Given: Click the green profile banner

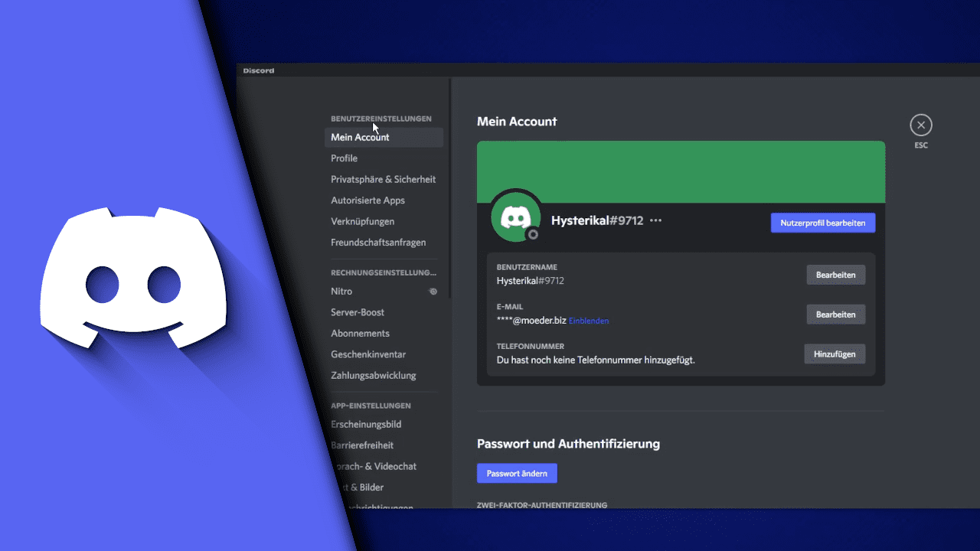Looking at the screenshot, I should click(681, 172).
